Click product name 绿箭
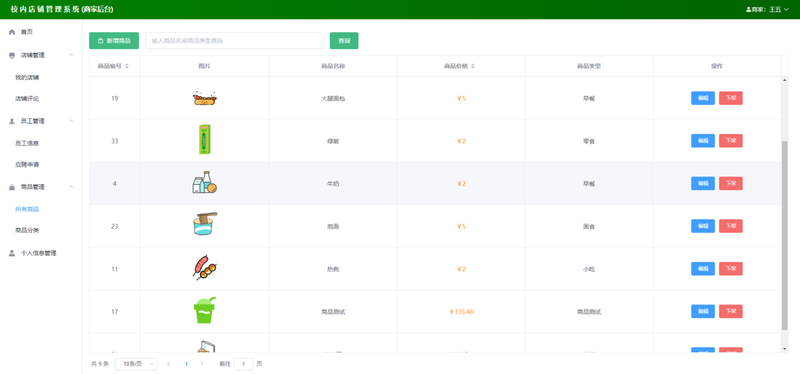Viewport: 800px width, 374px height. 333,141
